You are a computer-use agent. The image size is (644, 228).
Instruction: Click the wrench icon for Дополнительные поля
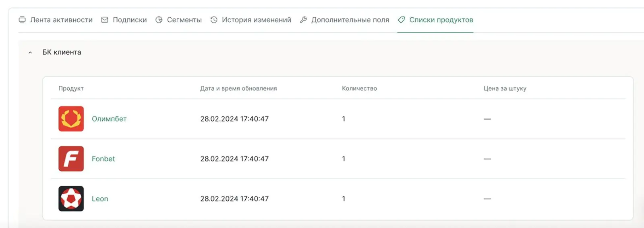[303, 20]
